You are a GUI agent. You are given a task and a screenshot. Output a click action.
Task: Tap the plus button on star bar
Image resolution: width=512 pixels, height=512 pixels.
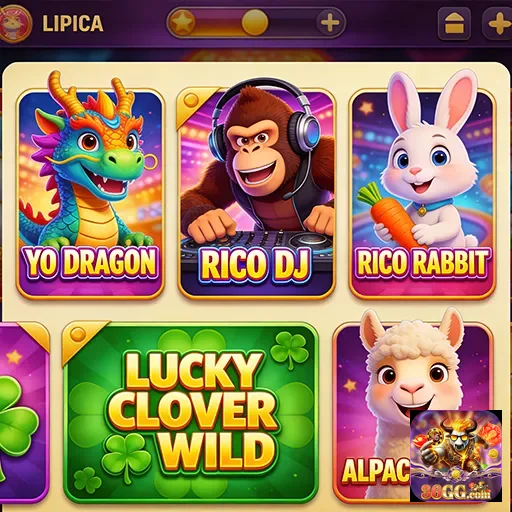click(x=330, y=23)
